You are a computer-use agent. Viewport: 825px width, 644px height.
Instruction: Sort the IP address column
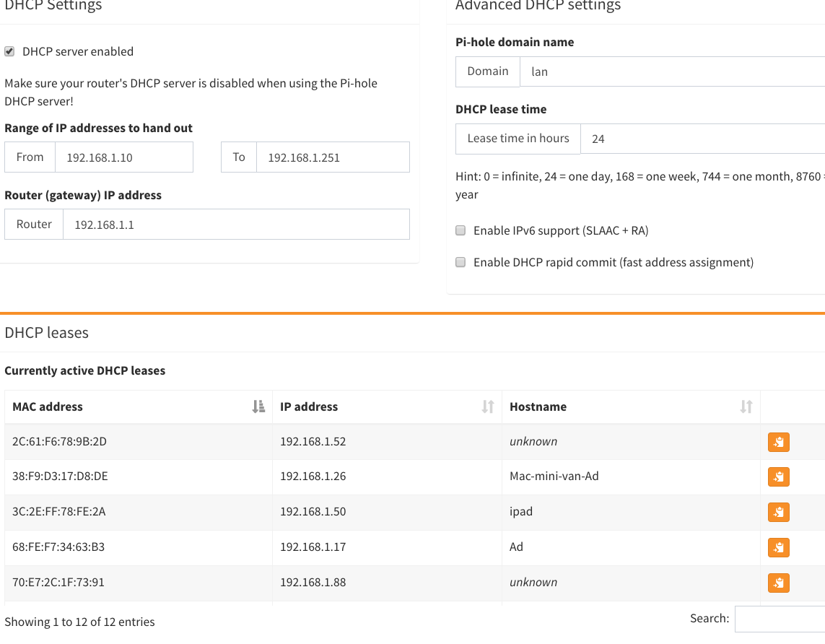(x=489, y=406)
